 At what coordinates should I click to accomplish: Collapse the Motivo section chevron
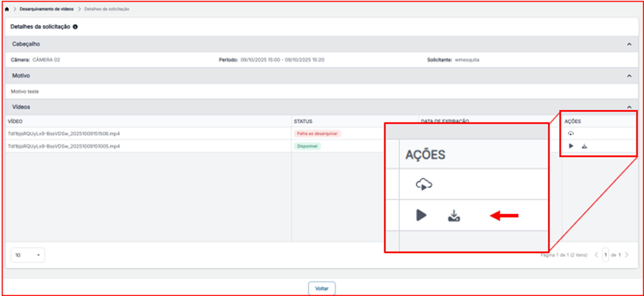pos(629,76)
